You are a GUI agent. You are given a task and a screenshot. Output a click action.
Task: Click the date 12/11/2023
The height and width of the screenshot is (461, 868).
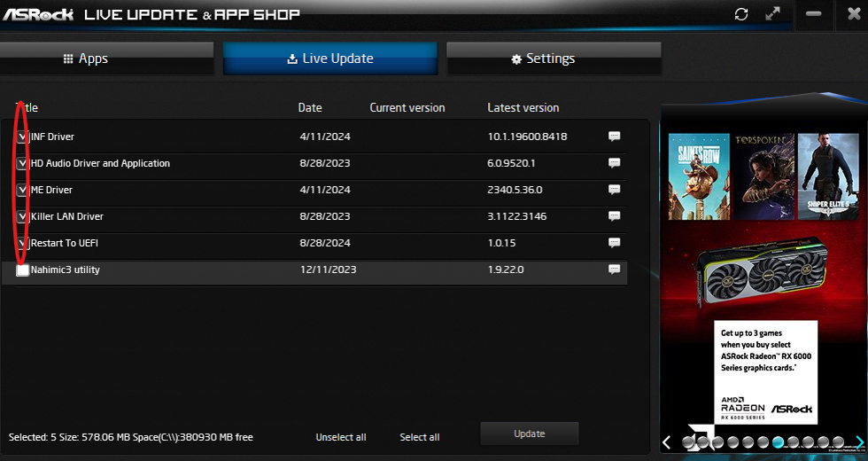pyautogui.click(x=329, y=270)
